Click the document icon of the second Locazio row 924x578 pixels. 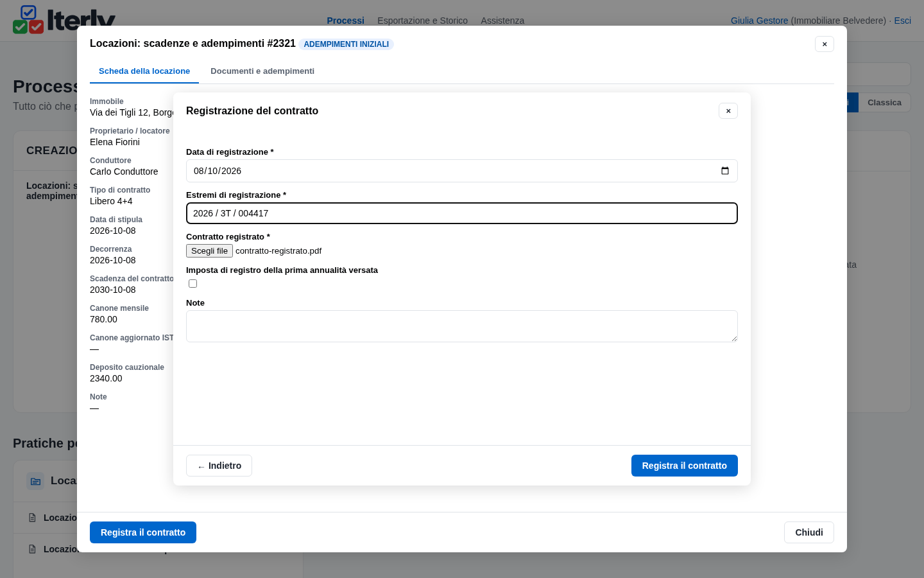[33, 549]
